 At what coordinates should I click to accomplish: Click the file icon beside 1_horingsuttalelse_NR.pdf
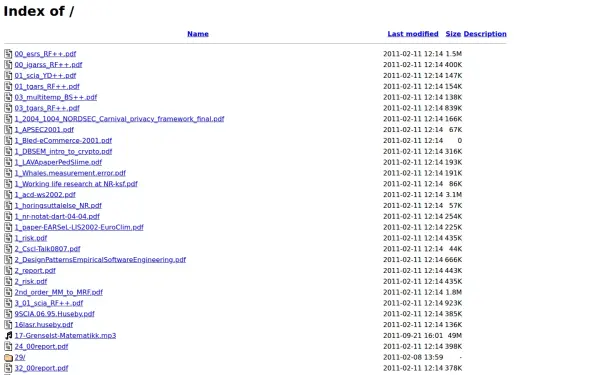[8, 205]
